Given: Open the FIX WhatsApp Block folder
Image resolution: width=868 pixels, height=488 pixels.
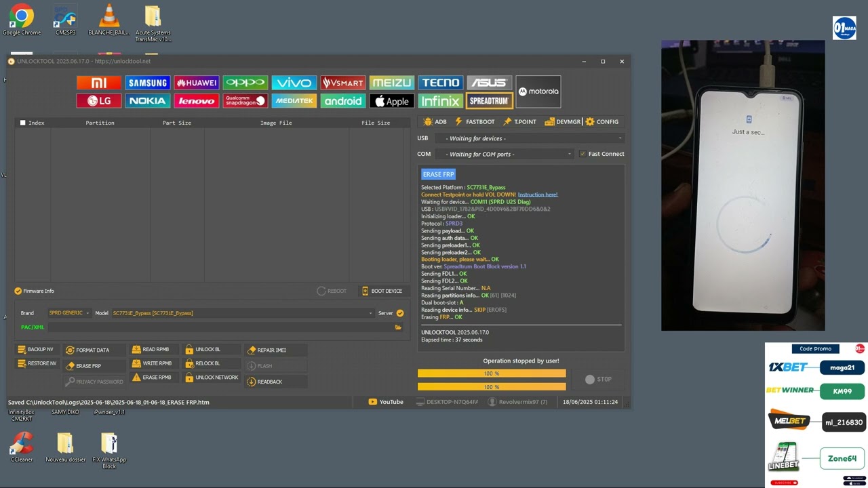Looking at the screenshot, I should pyautogui.click(x=109, y=451).
